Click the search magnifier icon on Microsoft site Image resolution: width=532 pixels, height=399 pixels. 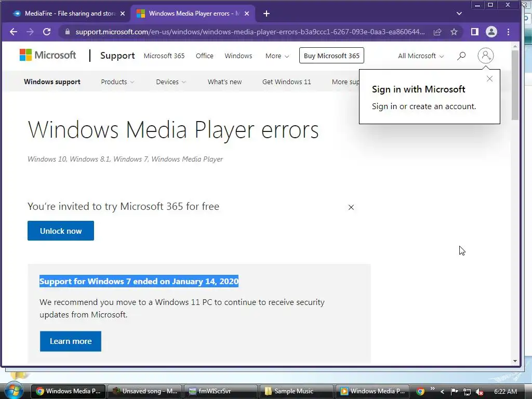pos(461,56)
